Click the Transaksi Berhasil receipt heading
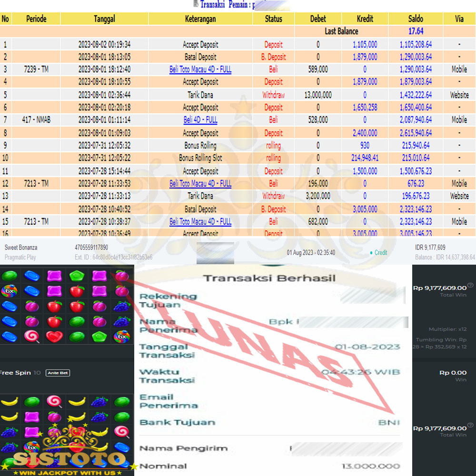This screenshot has width=476, height=476. tap(269, 278)
